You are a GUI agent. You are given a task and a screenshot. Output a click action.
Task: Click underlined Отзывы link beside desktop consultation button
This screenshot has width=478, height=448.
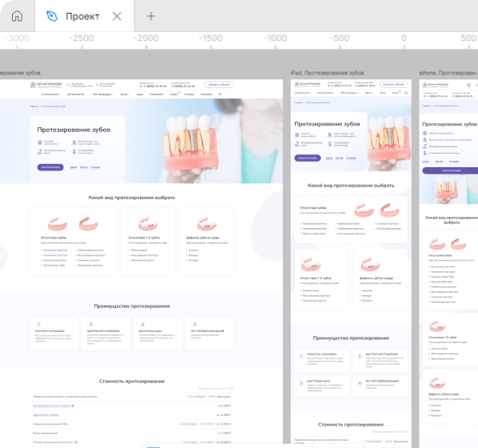(95, 167)
